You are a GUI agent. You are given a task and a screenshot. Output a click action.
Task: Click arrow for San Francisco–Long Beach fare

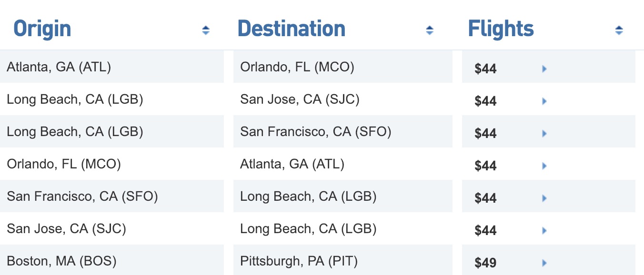(x=544, y=198)
